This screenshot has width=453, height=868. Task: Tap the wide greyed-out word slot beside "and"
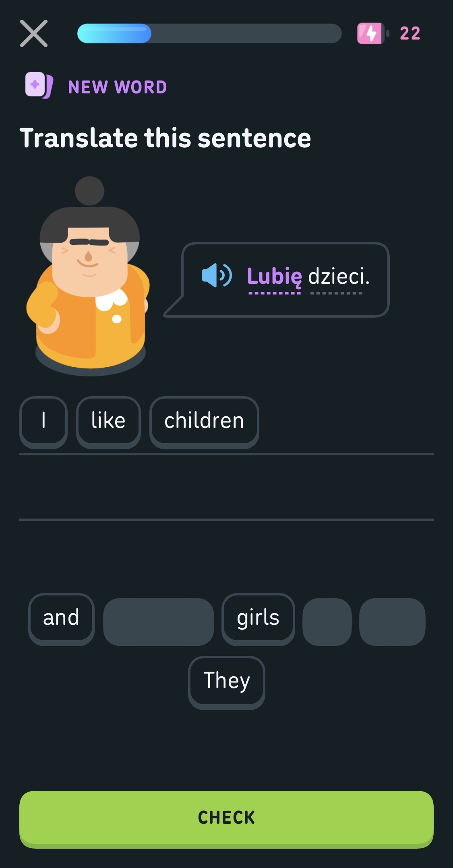pos(158,622)
